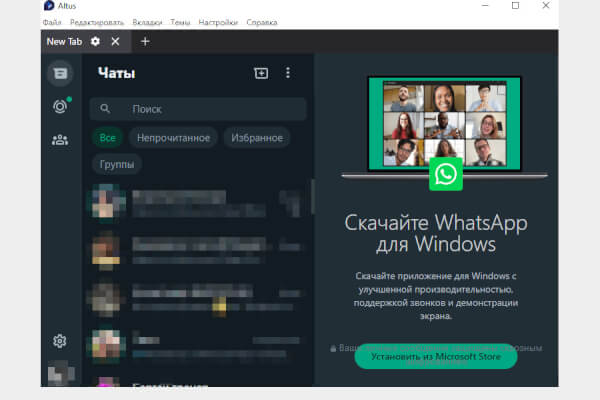
Task: Close the New Tab tab
Action: point(115,41)
